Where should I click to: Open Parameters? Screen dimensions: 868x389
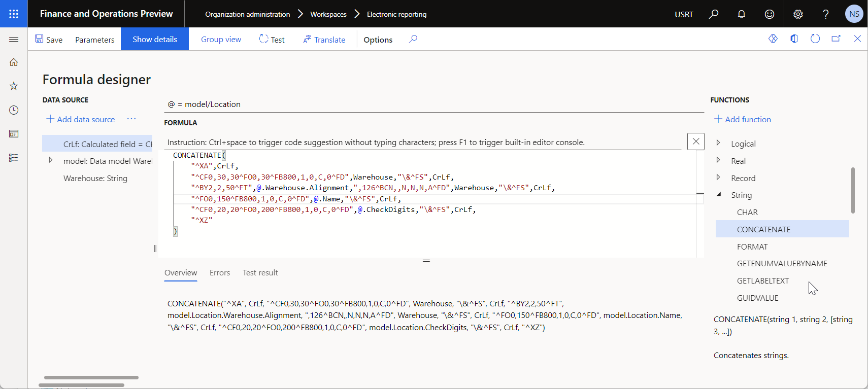[95, 39]
